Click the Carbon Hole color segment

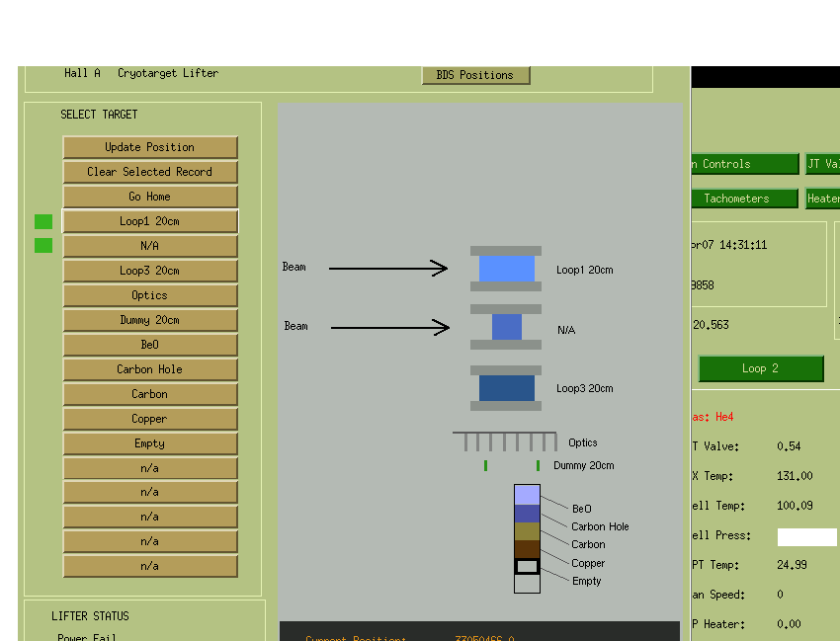point(527,514)
